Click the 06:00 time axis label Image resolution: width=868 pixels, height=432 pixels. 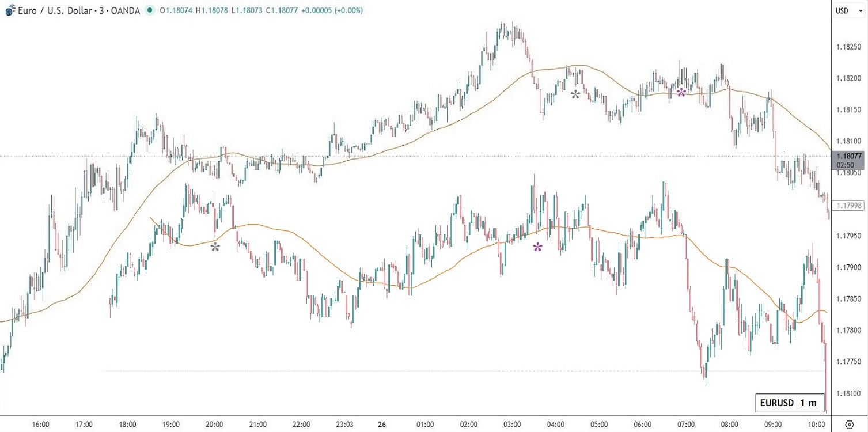(642, 425)
